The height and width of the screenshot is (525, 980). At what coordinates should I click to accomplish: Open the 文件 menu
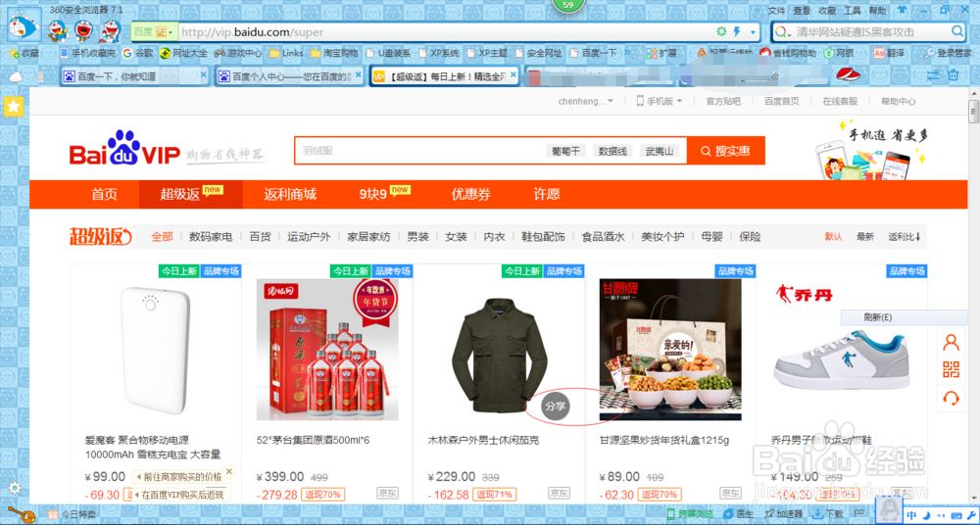click(776, 11)
